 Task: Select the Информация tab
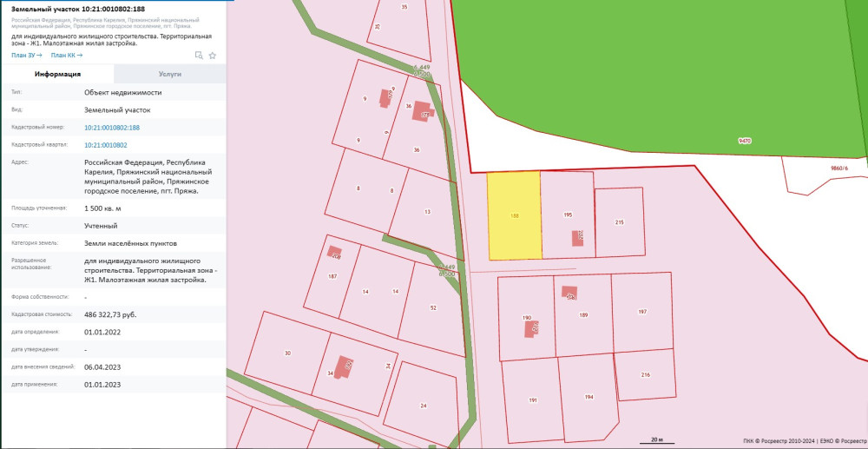[x=57, y=75]
